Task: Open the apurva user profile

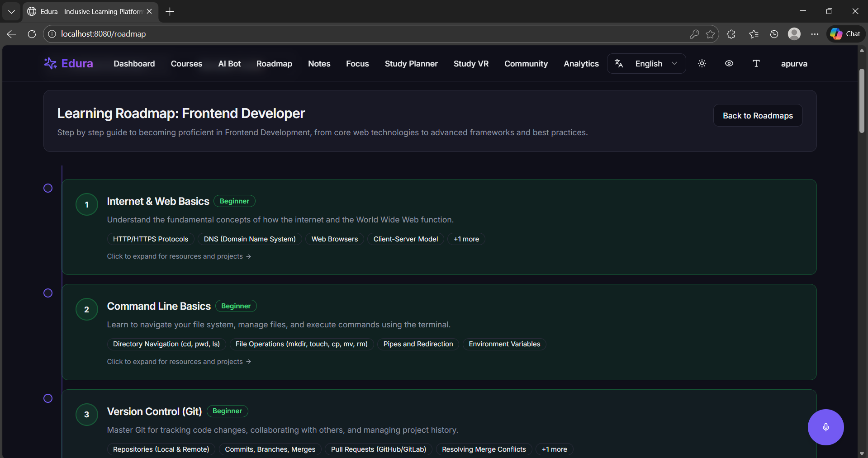Action: (794, 64)
